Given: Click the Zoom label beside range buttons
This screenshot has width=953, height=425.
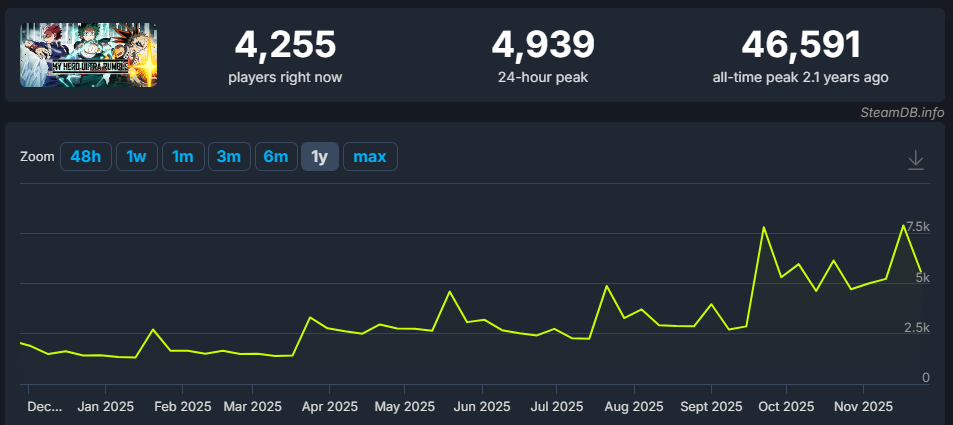Looking at the screenshot, I should point(37,157).
